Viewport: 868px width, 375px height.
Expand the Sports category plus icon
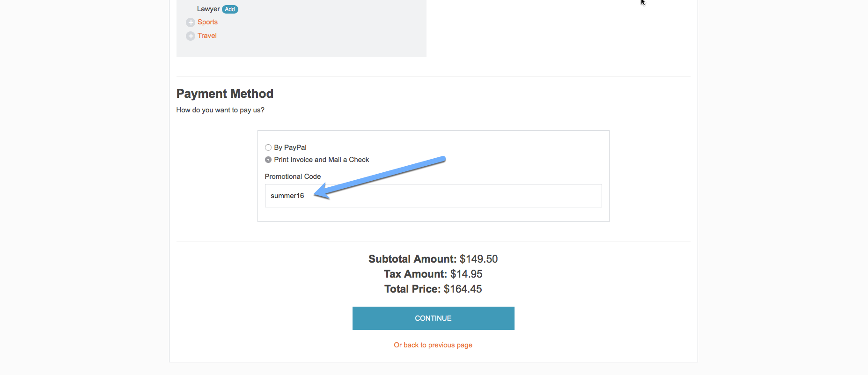coord(191,22)
